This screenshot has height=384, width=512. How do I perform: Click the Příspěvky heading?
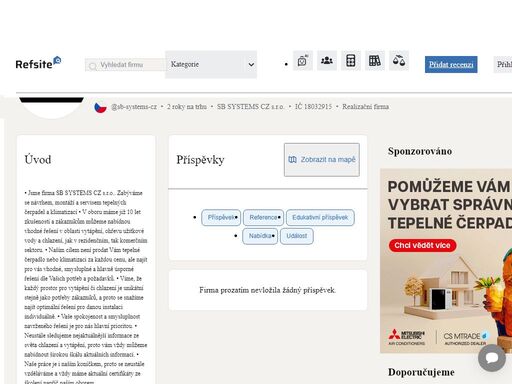pyautogui.click(x=200, y=160)
